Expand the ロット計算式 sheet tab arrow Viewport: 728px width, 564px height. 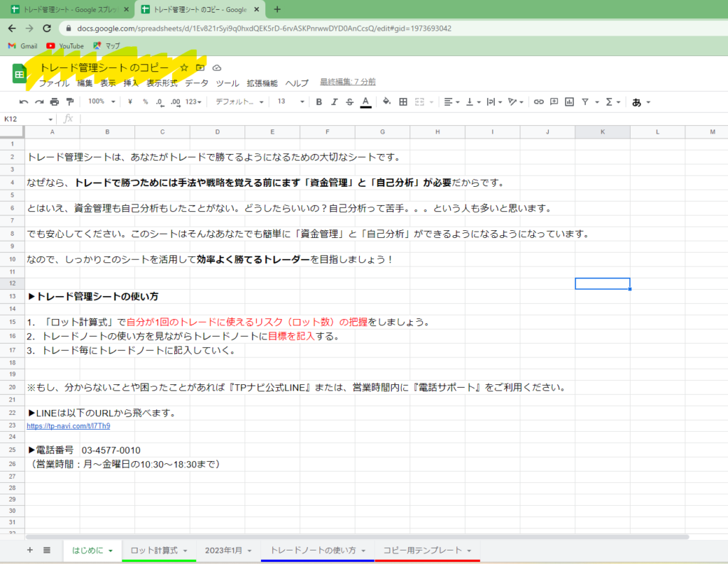point(186,551)
